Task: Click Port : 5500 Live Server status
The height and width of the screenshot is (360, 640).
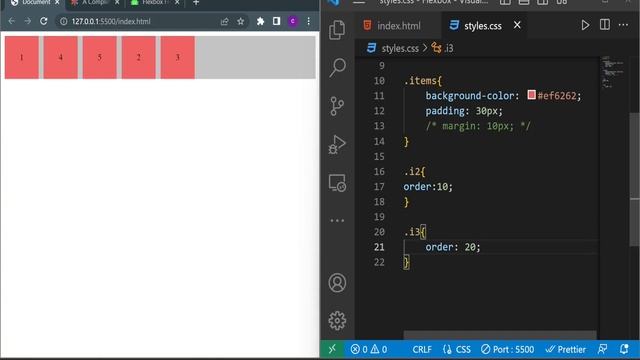Action: coord(507,349)
